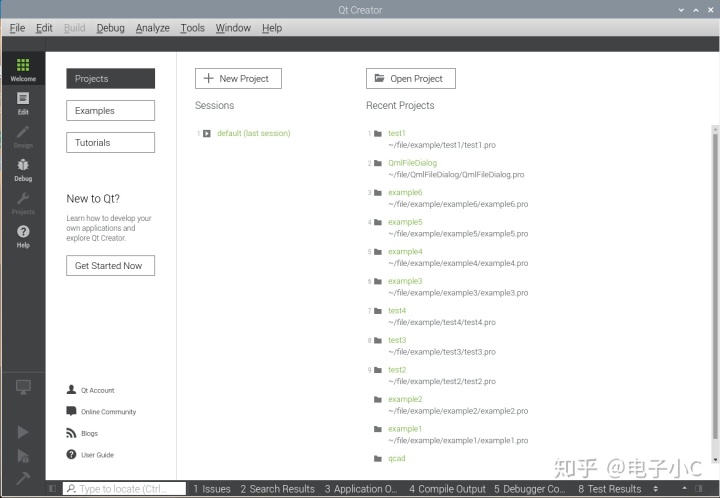Open the Analyze menu

tap(152, 28)
